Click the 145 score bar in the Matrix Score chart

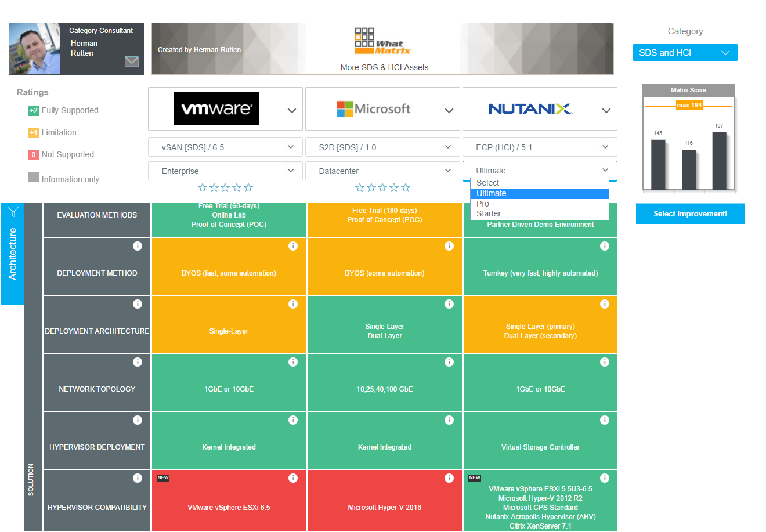click(x=658, y=165)
